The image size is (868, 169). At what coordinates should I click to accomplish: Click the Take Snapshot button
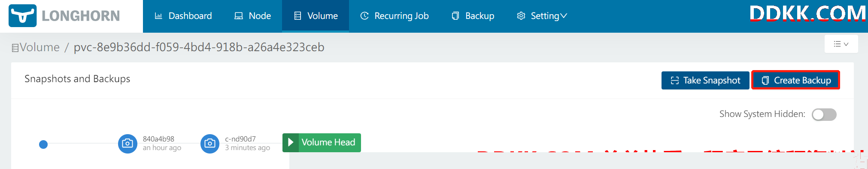pyautogui.click(x=705, y=80)
